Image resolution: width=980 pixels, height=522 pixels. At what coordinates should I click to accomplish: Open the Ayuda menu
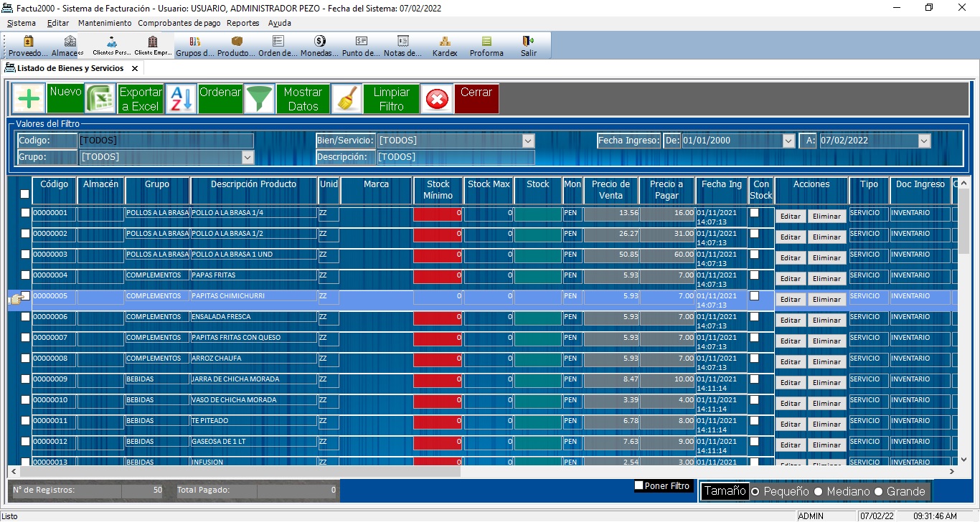pyautogui.click(x=280, y=23)
